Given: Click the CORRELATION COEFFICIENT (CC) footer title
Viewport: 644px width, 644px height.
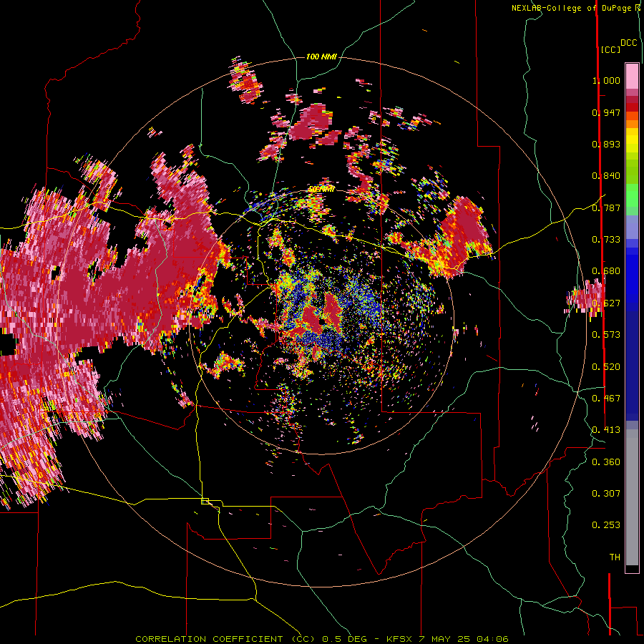Looking at the screenshot, I should click(225, 639).
